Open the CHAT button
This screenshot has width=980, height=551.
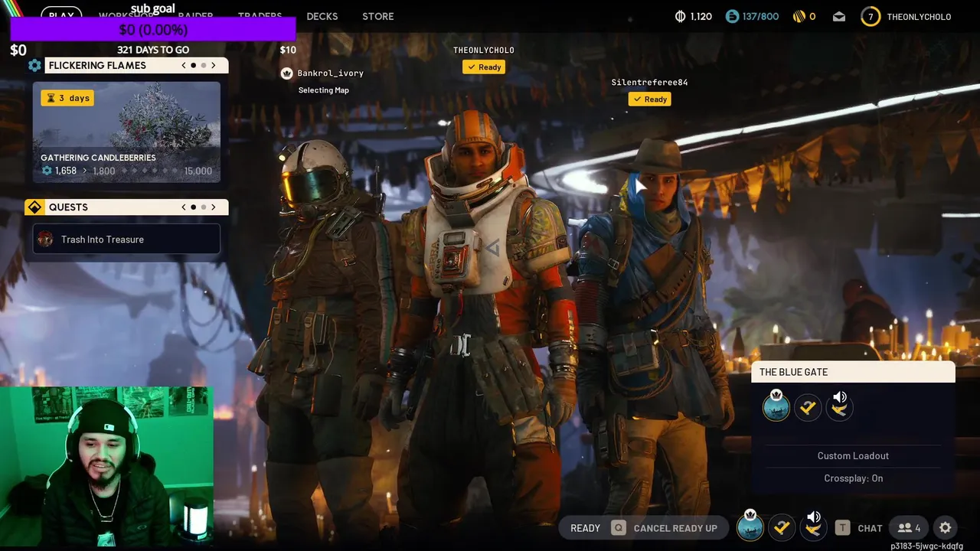point(859,528)
